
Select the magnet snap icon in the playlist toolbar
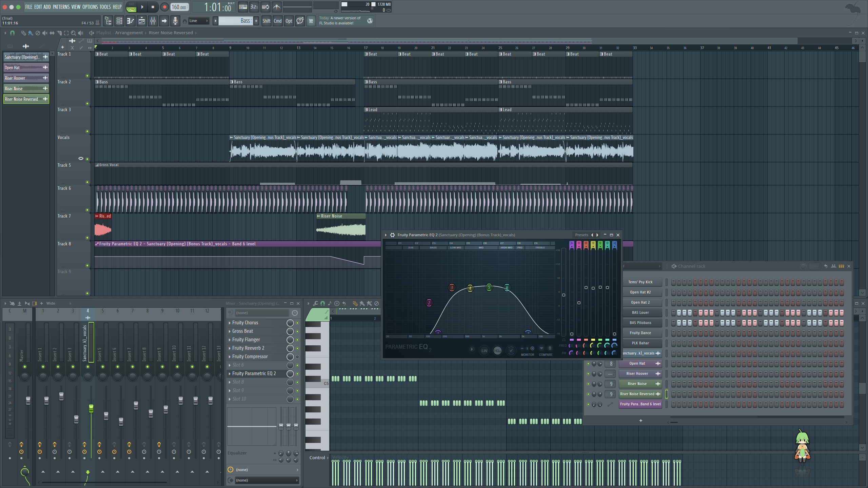coord(12,33)
